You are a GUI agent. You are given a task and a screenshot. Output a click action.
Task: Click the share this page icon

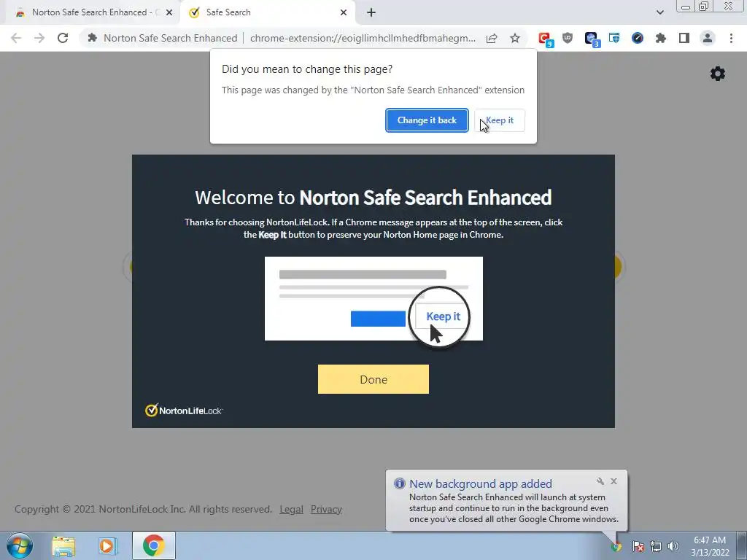click(492, 38)
